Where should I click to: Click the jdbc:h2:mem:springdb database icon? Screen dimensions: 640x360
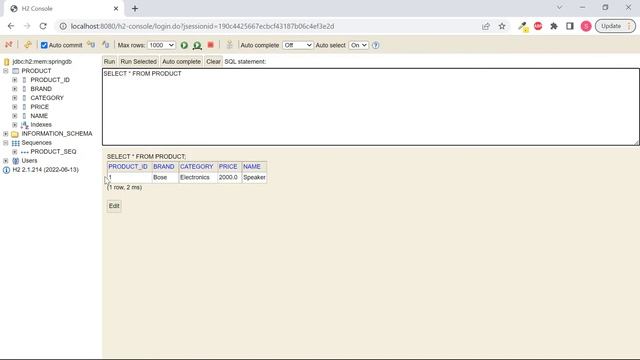pyautogui.click(x=7, y=62)
